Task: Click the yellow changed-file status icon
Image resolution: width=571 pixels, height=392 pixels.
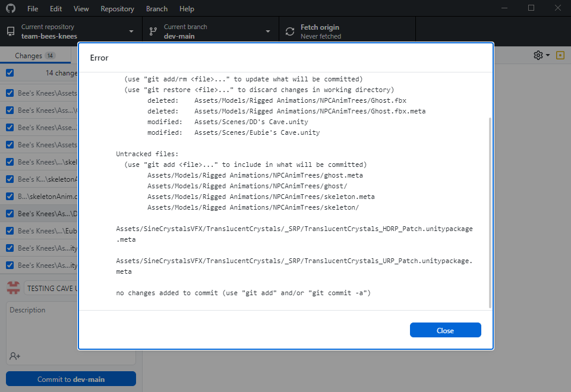Action: point(560,54)
